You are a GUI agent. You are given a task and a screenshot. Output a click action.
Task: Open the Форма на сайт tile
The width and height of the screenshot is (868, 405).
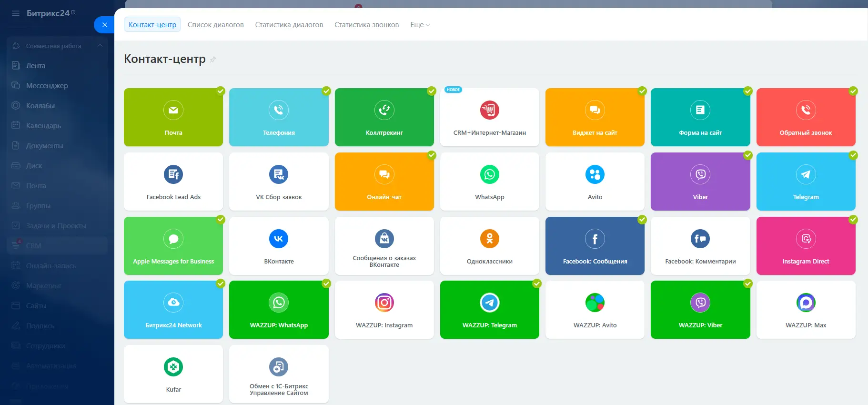click(700, 117)
